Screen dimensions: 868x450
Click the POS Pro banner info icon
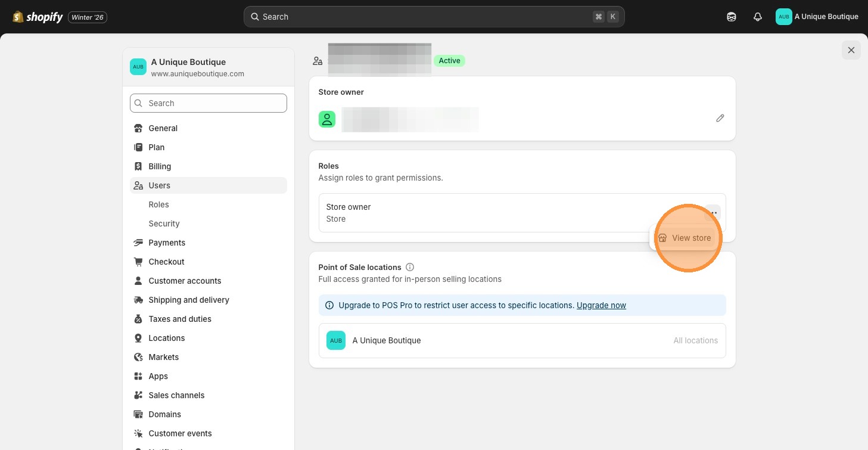[329, 305]
